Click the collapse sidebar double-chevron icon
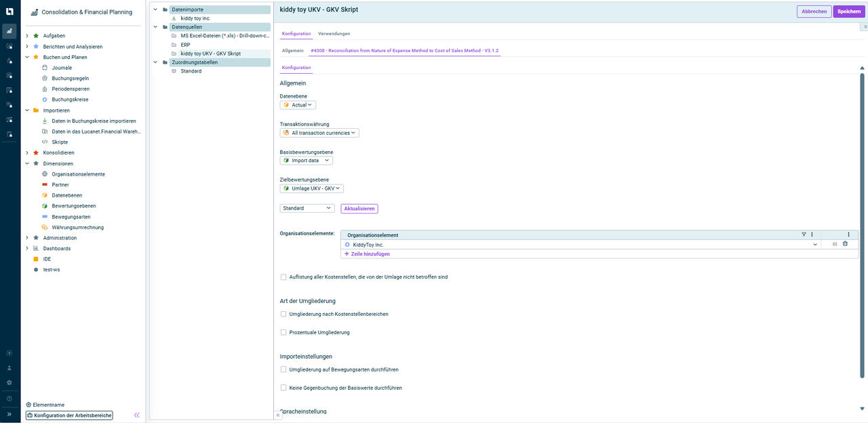 coord(136,415)
